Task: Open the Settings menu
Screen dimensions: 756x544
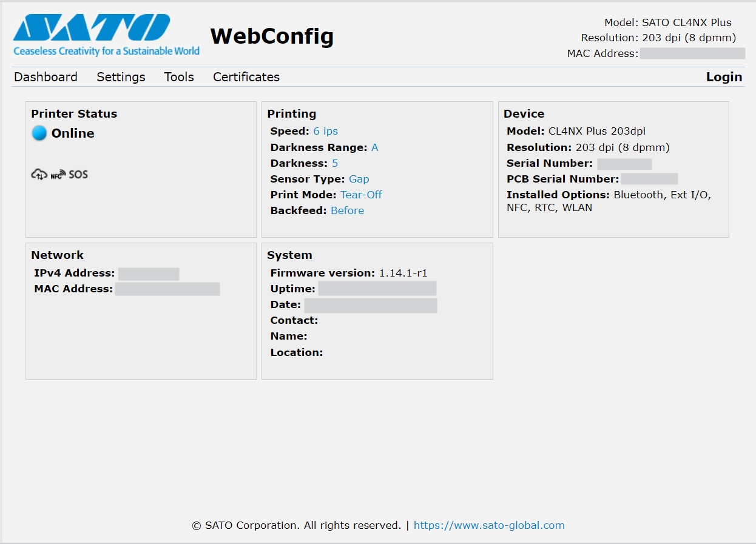Action: (121, 77)
